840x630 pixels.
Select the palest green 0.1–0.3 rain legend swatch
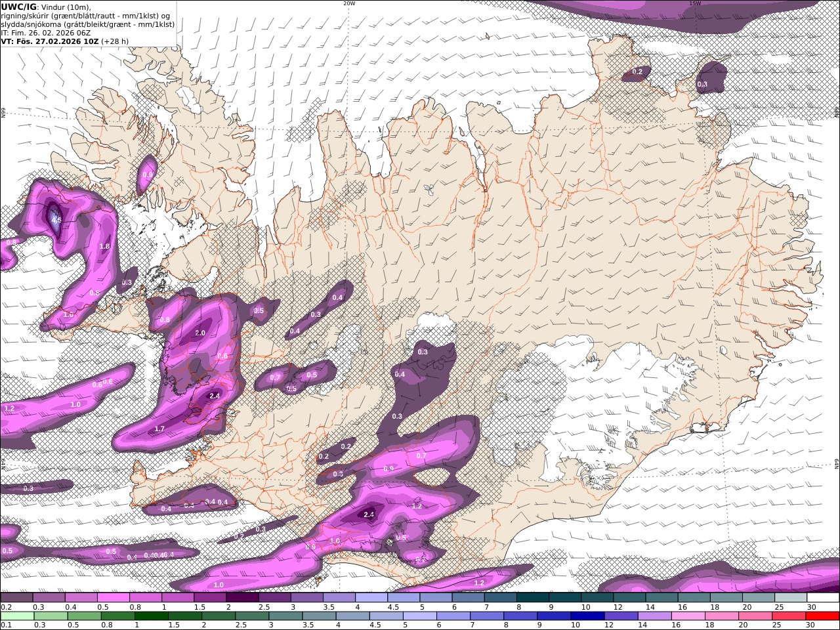(16, 616)
